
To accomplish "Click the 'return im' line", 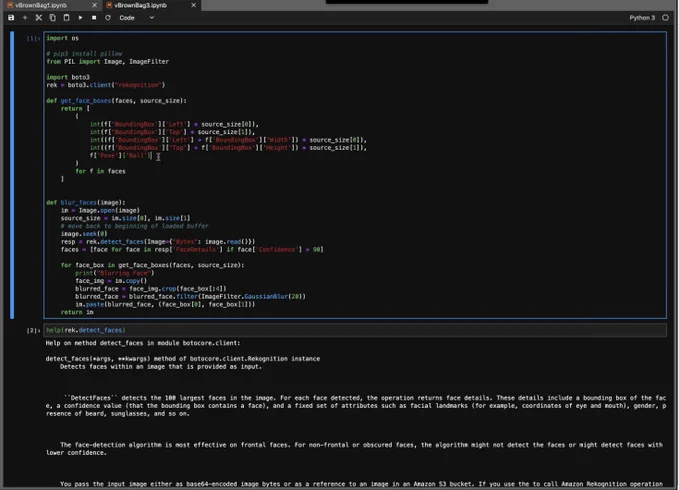I will (77, 312).
